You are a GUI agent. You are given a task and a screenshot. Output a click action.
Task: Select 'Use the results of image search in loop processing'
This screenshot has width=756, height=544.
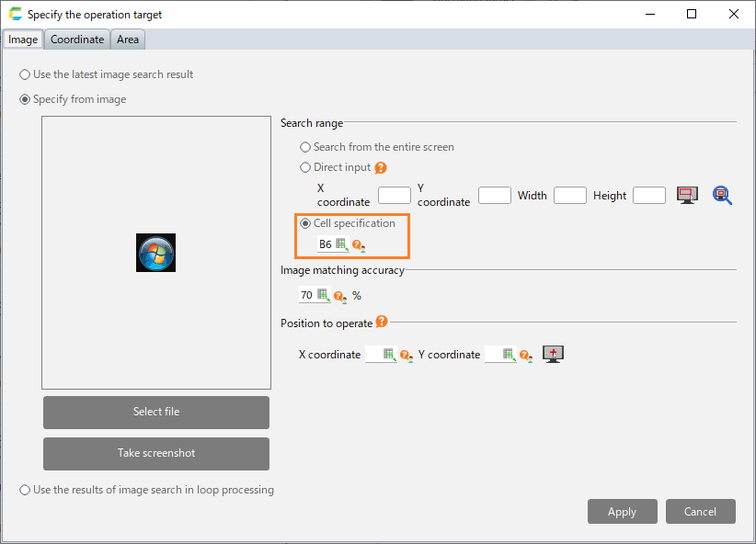pyautogui.click(x=25, y=491)
